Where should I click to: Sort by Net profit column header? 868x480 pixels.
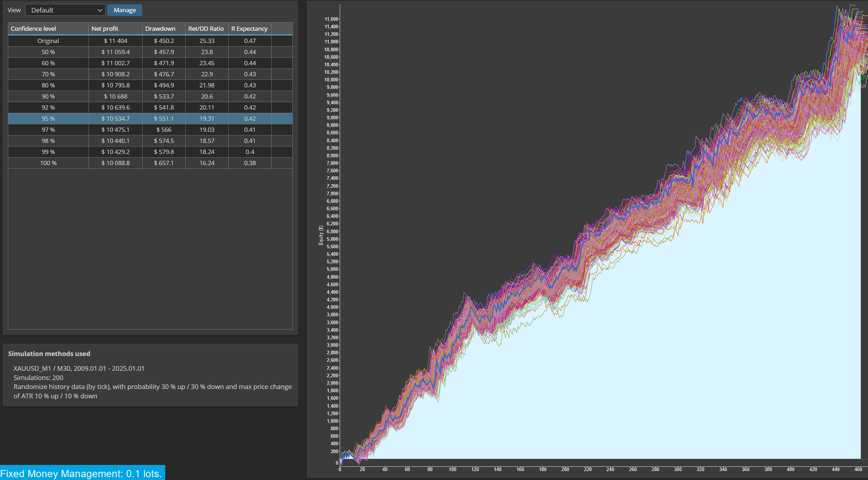116,29
